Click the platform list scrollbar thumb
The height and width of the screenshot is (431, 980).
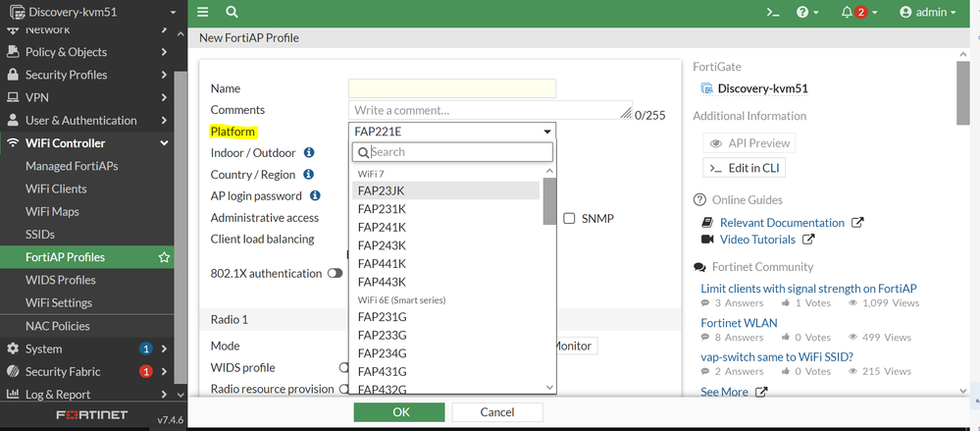549,200
